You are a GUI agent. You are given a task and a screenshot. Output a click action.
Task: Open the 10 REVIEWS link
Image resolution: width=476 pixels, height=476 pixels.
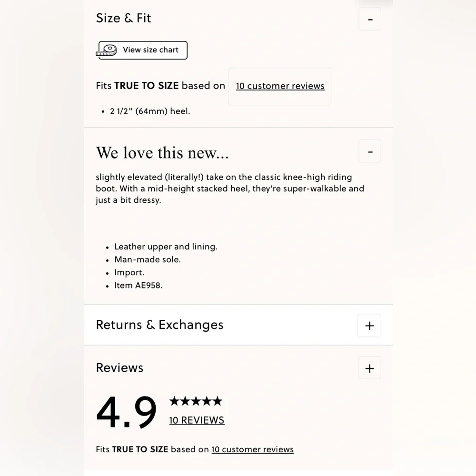pos(197,420)
